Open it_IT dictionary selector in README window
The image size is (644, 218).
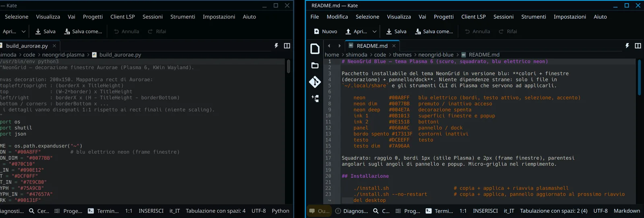509,211
